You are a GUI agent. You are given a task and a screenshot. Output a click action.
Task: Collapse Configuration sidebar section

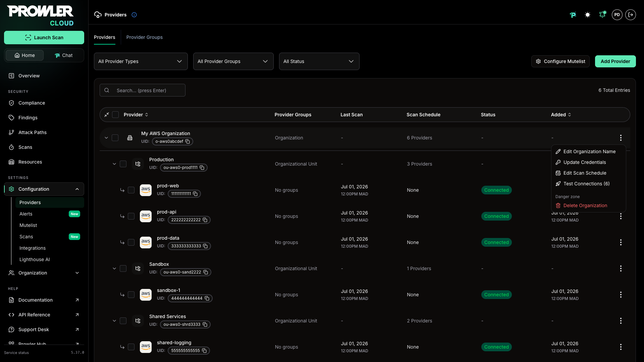44,189
